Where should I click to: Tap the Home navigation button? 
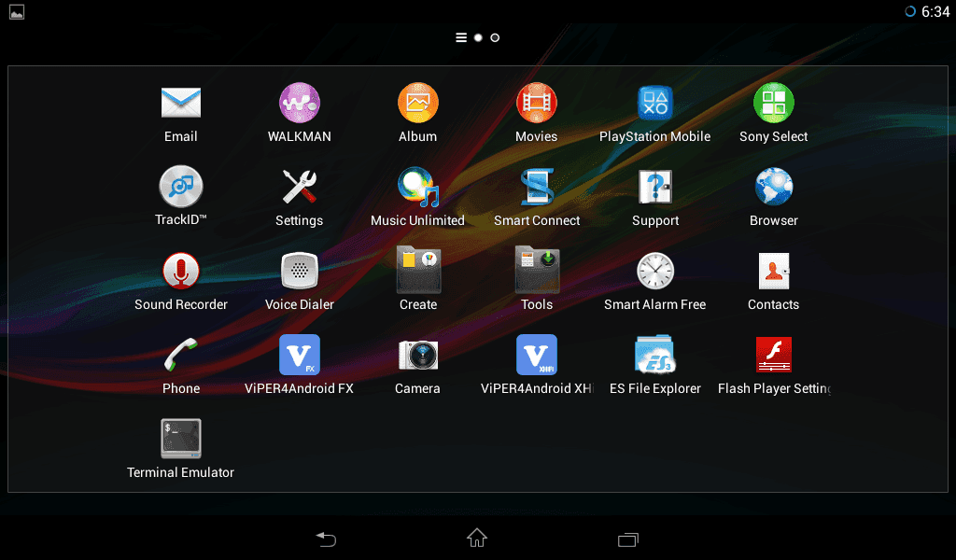pyautogui.click(x=477, y=538)
